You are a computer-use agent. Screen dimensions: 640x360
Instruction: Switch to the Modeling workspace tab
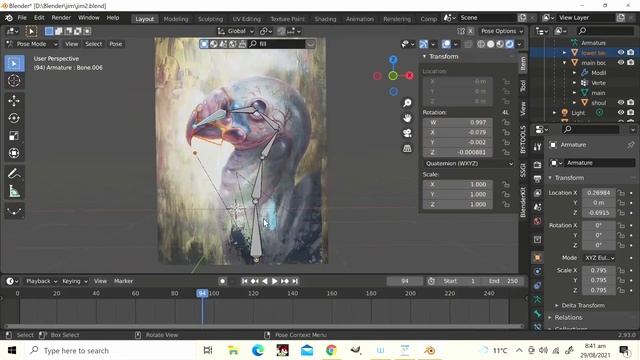click(x=176, y=19)
